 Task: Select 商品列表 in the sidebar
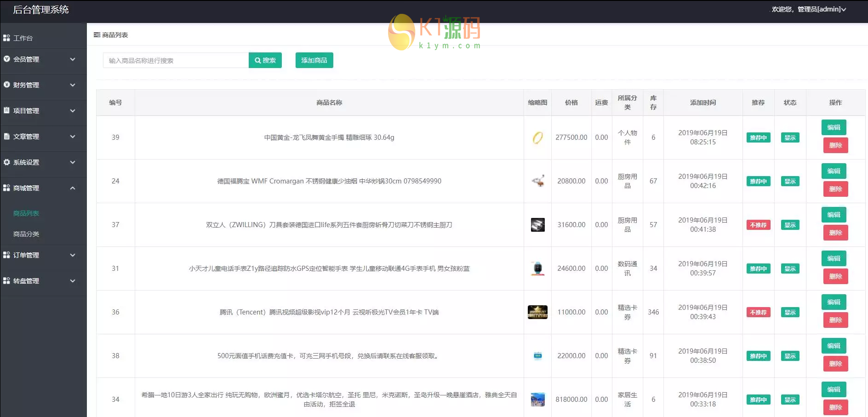26,213
